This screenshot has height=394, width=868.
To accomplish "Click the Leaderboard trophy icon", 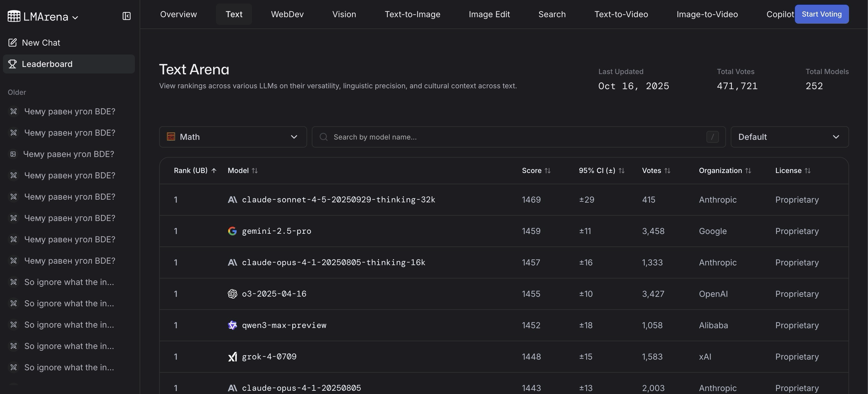I will tap(12, 64).
